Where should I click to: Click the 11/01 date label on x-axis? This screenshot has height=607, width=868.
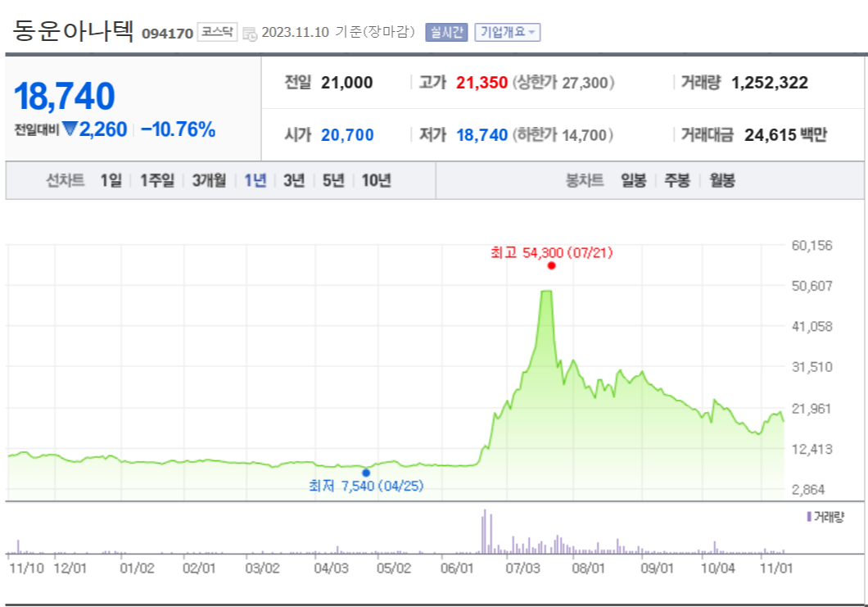coord(776,568)
